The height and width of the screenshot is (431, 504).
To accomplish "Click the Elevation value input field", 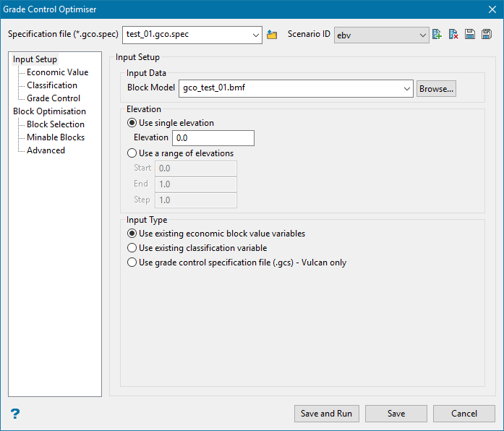I will 213,138.
